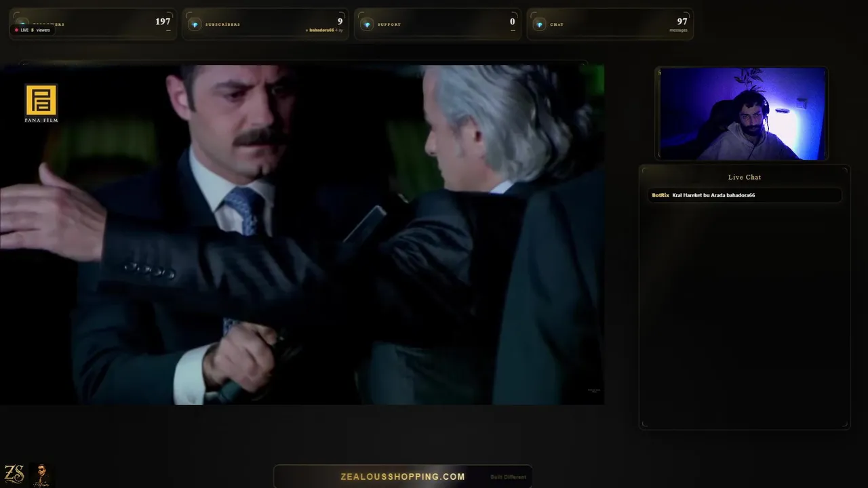The height and width of the screenshot is (488, 868).
Task: Click the main movie video player
Action: (302, 235)
